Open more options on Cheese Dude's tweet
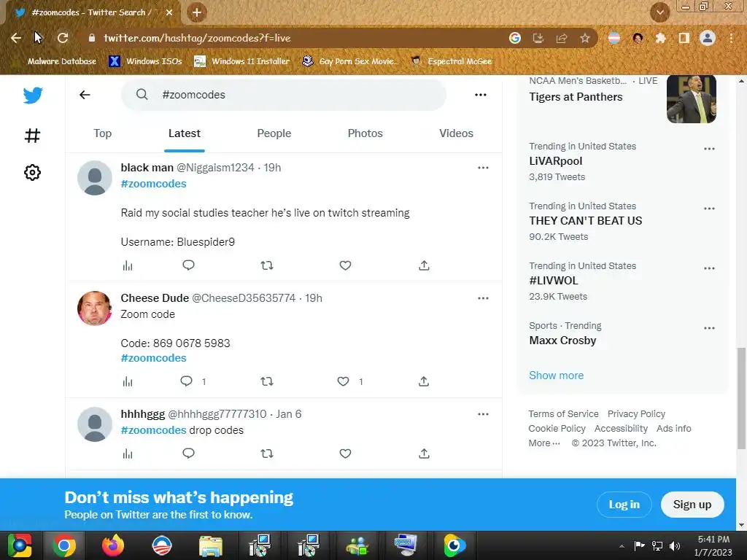Image resolution: width=747 pixels, height=560 pixels. pos(483,298)
